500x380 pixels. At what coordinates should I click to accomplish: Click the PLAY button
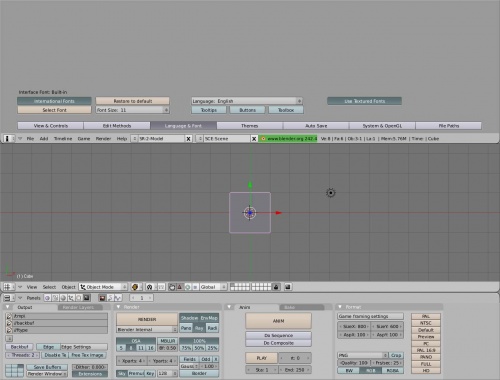(262, 358)
